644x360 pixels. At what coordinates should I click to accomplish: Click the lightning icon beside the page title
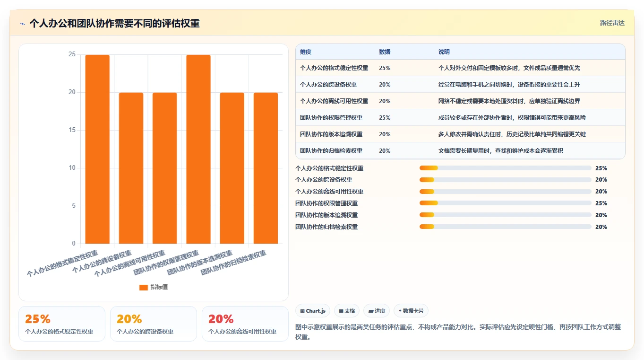coord(23,24)
